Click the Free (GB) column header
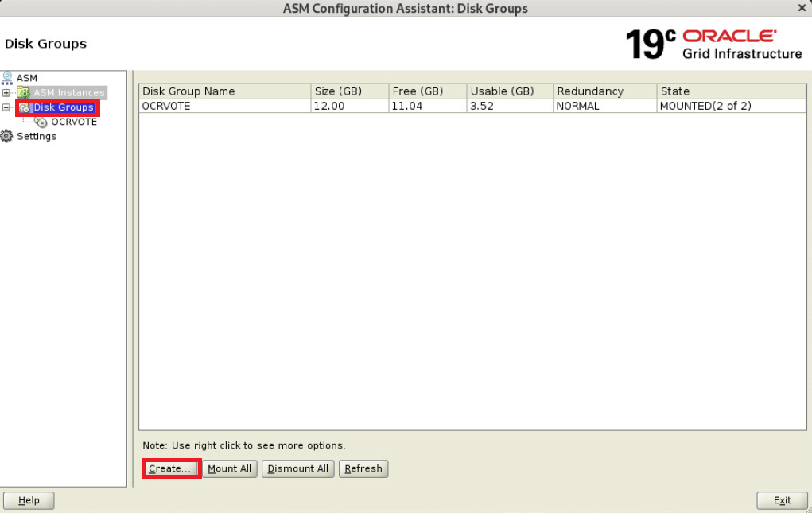The height and width of the screenshot is (513, 812). [x=427, y=91]
